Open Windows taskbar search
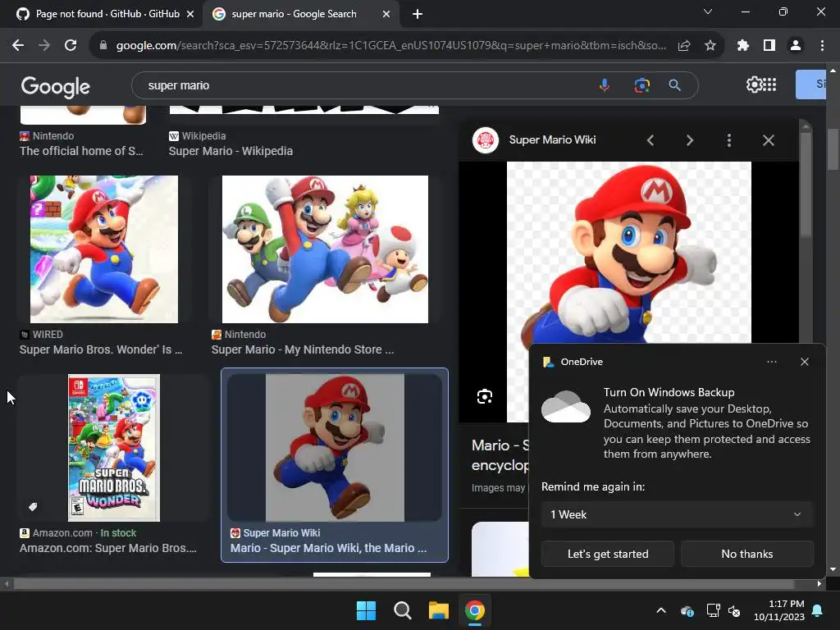Screen dimensions: 840x630 pyautogui.click(x=402, y=610)
